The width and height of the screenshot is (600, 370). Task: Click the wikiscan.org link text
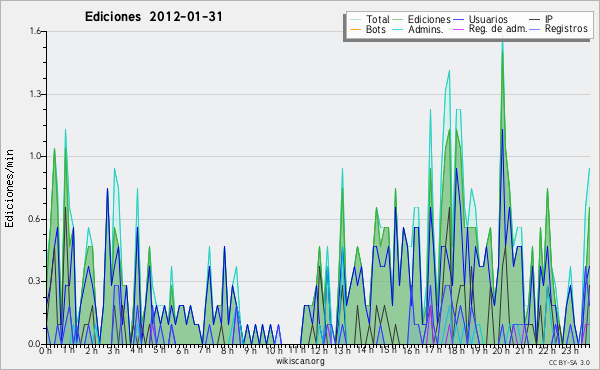coord(300,361)
